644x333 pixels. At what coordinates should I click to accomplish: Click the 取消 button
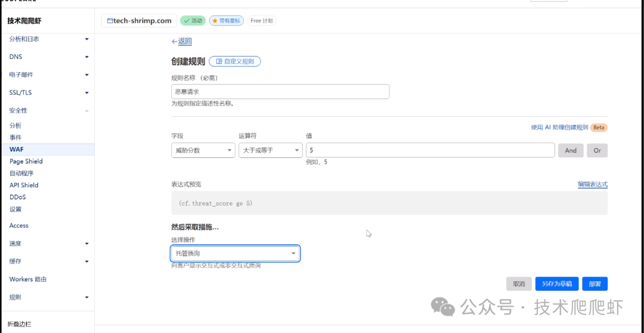[x=519, y=284]
